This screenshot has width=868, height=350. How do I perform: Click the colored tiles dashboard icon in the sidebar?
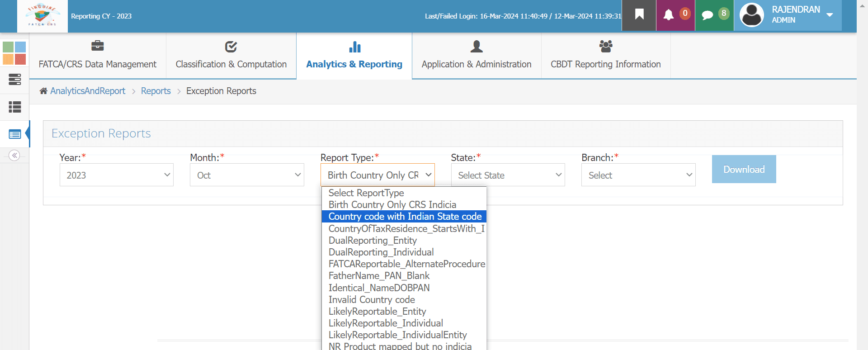14,53
